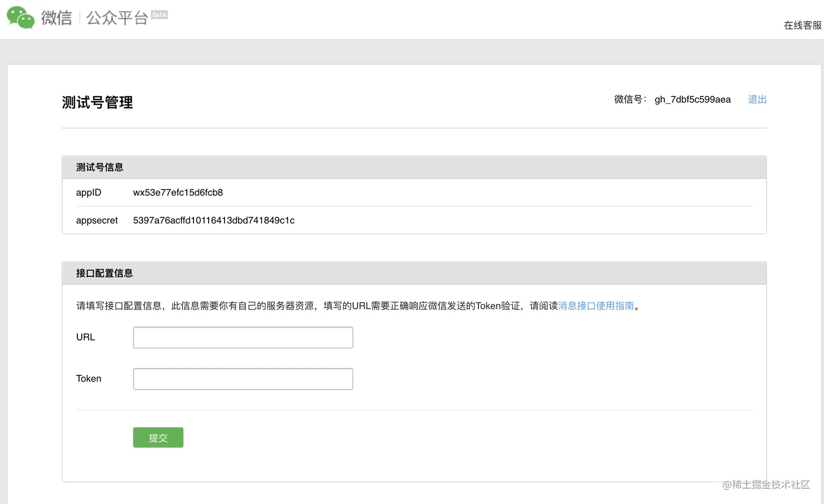Select the appsecret value 5397a76acffd10116413dbd741849c1c
The height and width of the screenshot is (504, 824).
(214, 220)
